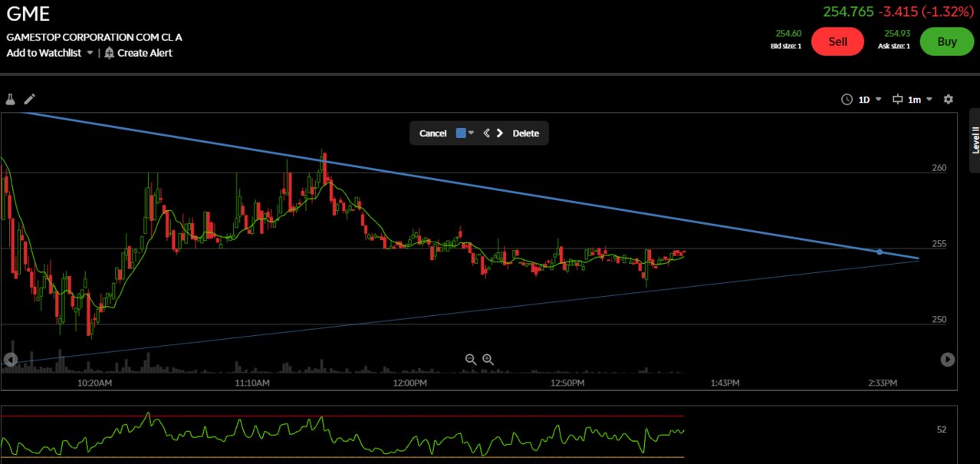Click the green Buy button

[x=947, y=41]
